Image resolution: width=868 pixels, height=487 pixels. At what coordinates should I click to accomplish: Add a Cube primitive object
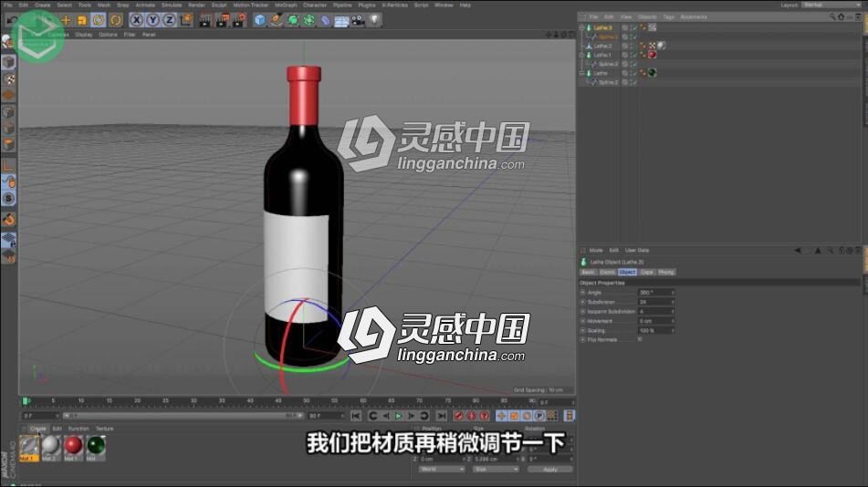pos(259,20)
